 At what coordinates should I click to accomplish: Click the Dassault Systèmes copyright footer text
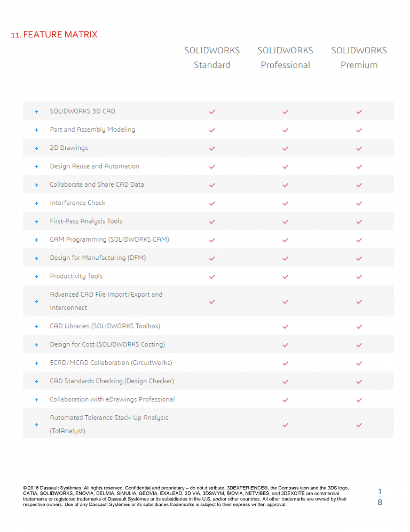pyautogui.click(x=186, y=496)
